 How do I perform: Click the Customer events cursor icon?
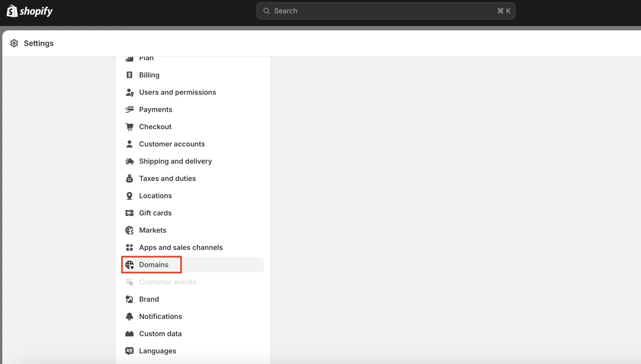pyautogui.click(x=130, y=282)
